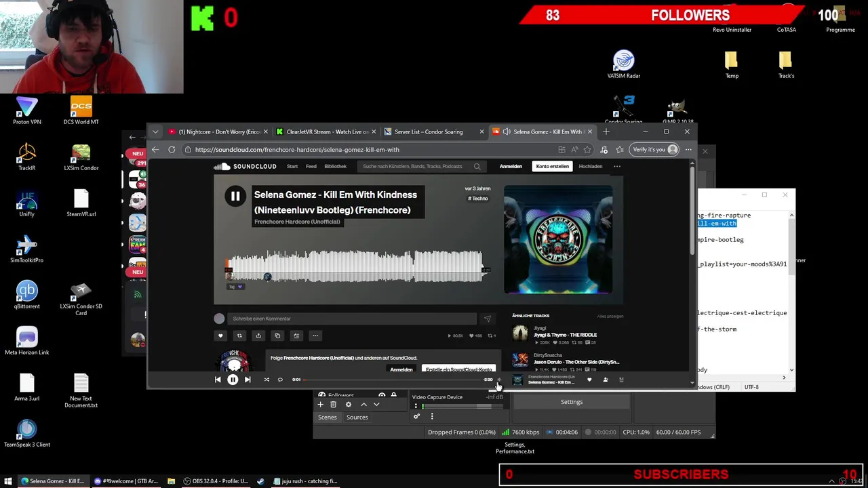
Task: Open OBS audio mixer menu dots
Action: coord(432,417)
